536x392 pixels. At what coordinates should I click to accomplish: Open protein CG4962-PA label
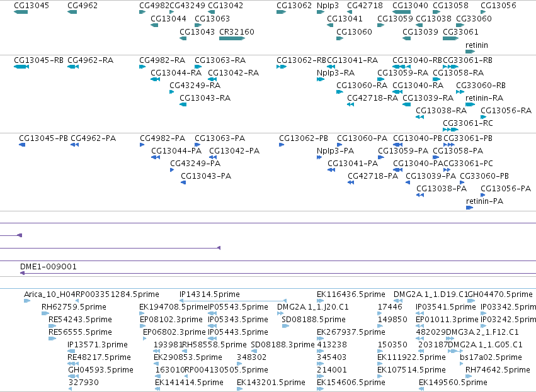[x=93, y=138]
